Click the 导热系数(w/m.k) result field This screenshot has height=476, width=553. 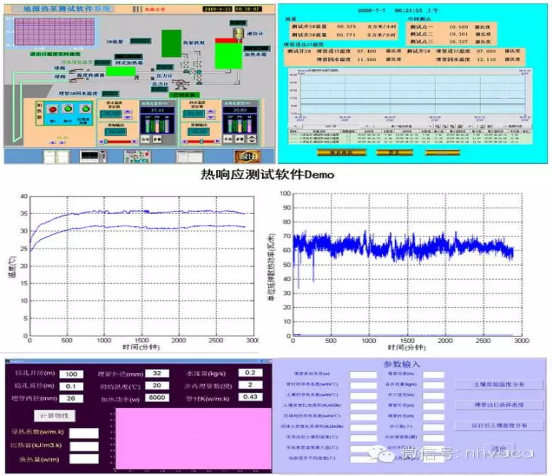pyautogui.click(x=84, y=433)
